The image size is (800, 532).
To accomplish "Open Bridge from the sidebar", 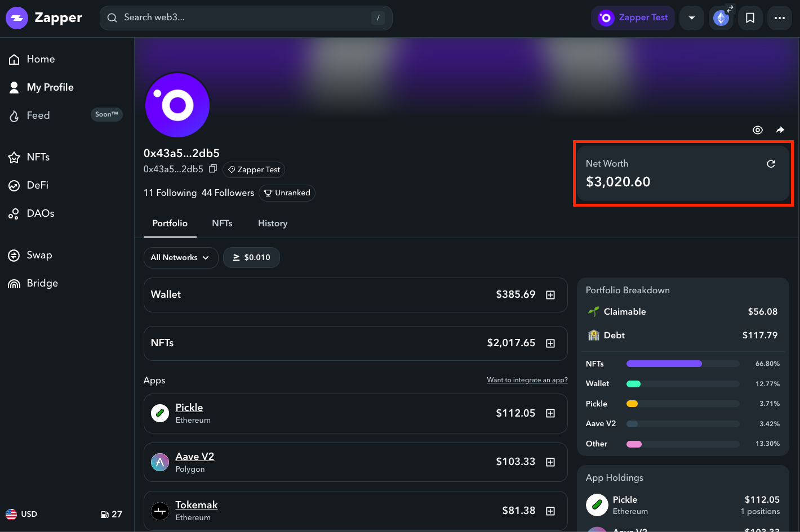I will [33, 283].
